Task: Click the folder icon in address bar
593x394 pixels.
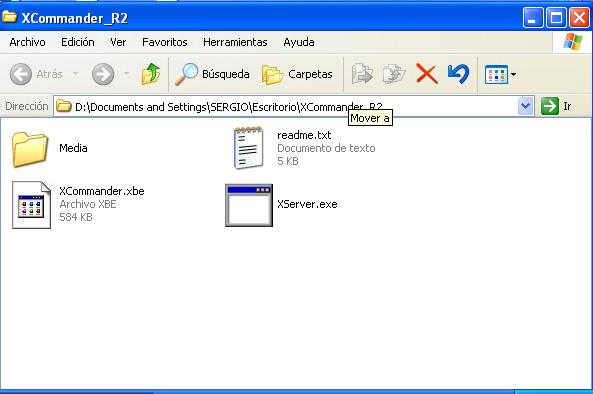Action: 64,106
